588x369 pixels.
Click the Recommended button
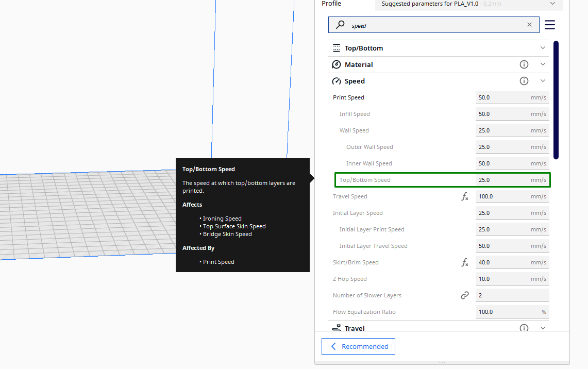tap(358, 346)
